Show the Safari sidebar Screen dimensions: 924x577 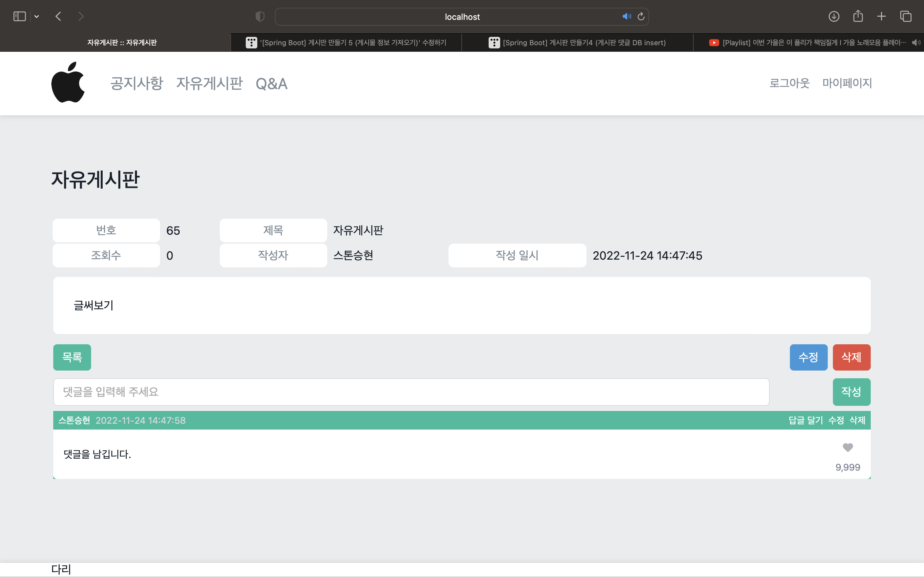pyautogui.click(x=20, y=16)
